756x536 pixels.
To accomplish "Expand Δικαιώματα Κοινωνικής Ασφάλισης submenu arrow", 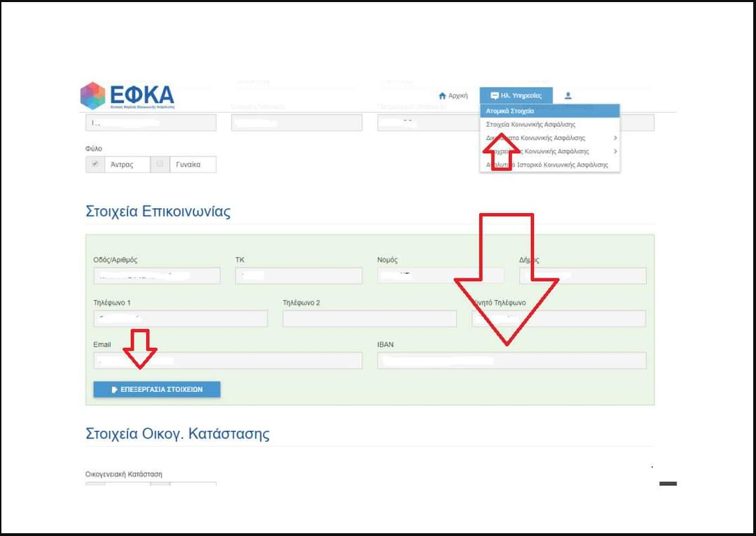I will pos(615,138).
